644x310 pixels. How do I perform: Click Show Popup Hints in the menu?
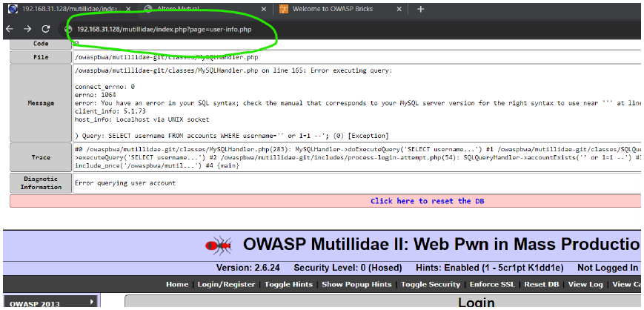[356, 285]
